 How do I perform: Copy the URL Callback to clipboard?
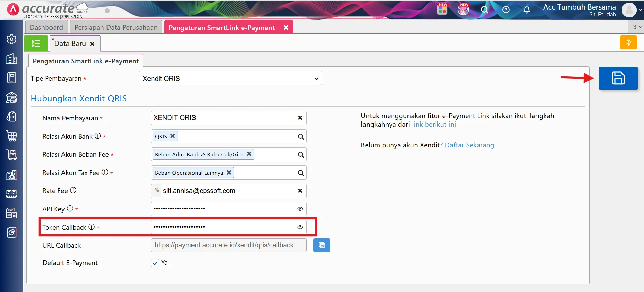coord(322,245)
